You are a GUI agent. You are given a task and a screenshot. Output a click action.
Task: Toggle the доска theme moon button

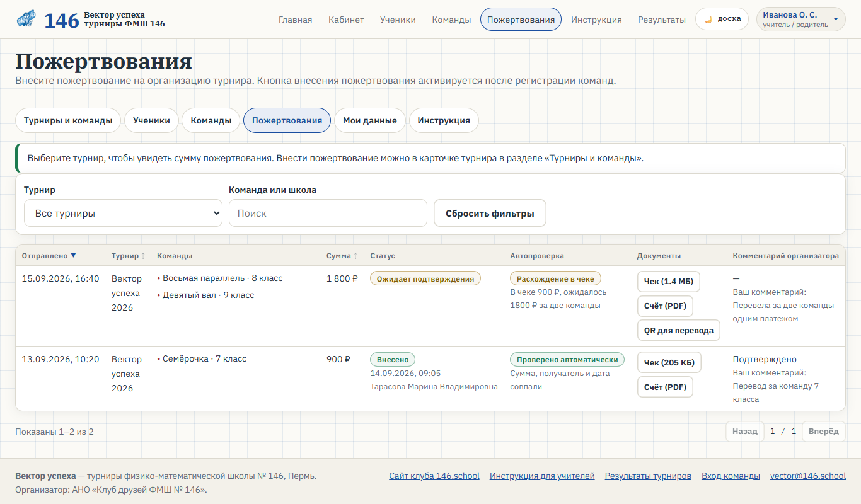pyautogui.click(x=722, y=19)
